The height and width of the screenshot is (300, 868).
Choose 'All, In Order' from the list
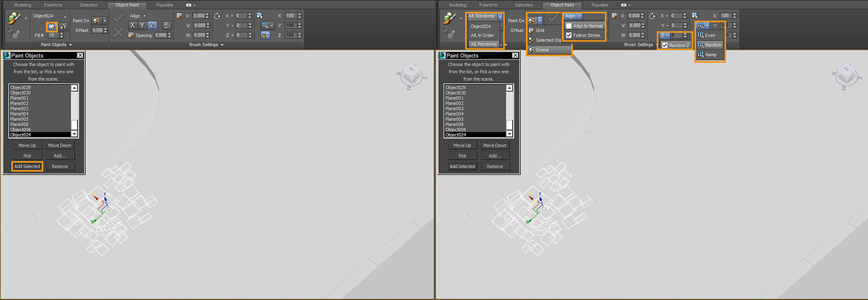click(x=482, y=35)
